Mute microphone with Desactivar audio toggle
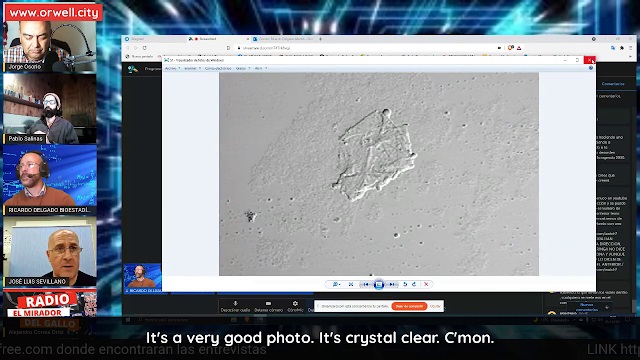The image size is (640, 360). tap(235, 307)
